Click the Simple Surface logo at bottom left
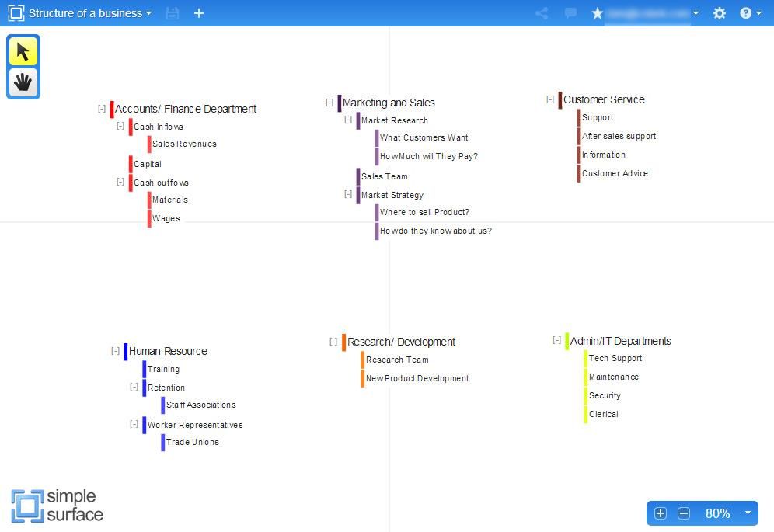 tap(57, 503)
